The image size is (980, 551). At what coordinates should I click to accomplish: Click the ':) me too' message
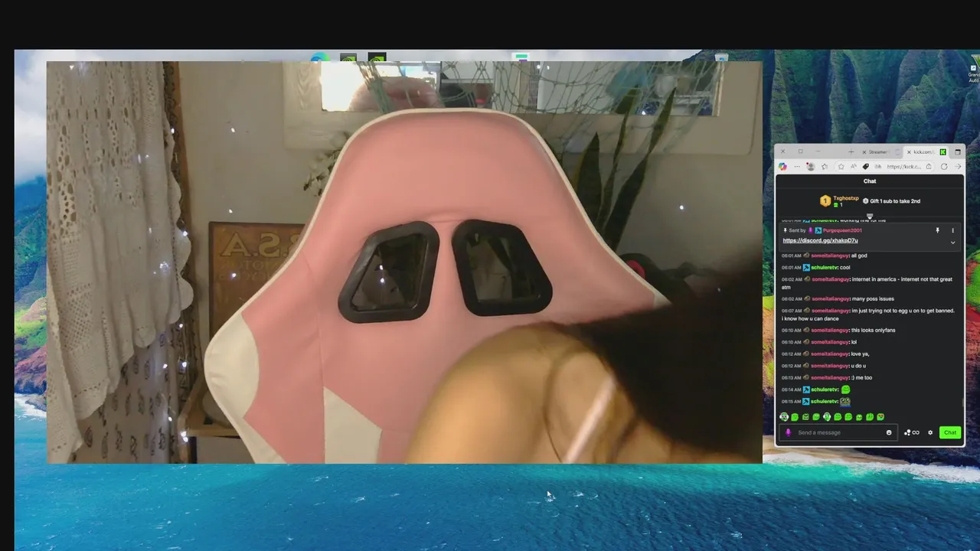point(861,378)
